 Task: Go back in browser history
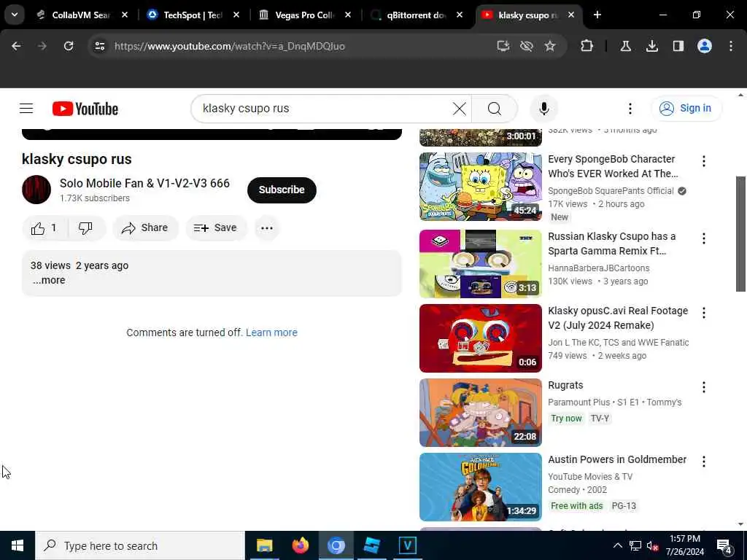click(x=16, y=46)
